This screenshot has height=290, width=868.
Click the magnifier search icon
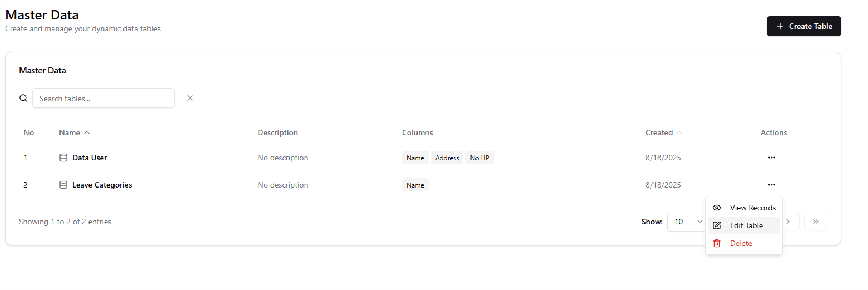click(23, 98)
